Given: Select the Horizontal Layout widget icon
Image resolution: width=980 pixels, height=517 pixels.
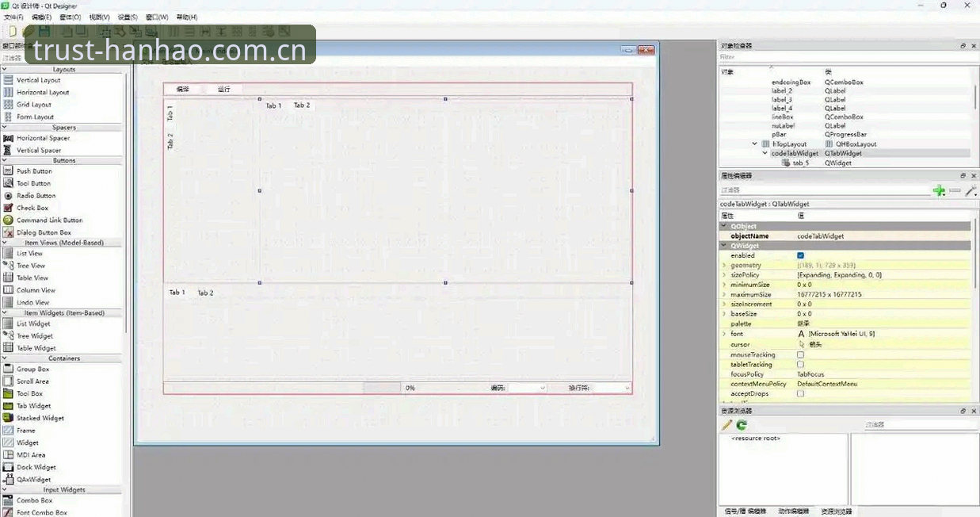Looking at the screenshot, I should [9, 92].
